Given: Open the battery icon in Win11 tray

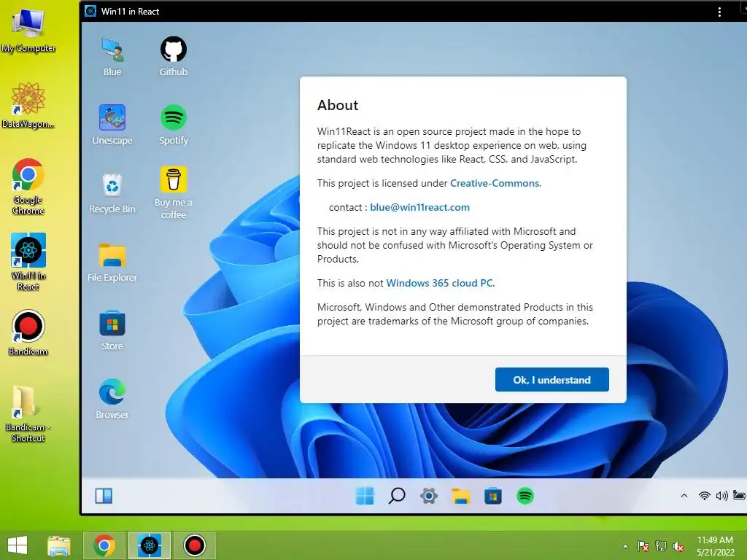Looking at the screenshot, I should click(740, 495).
